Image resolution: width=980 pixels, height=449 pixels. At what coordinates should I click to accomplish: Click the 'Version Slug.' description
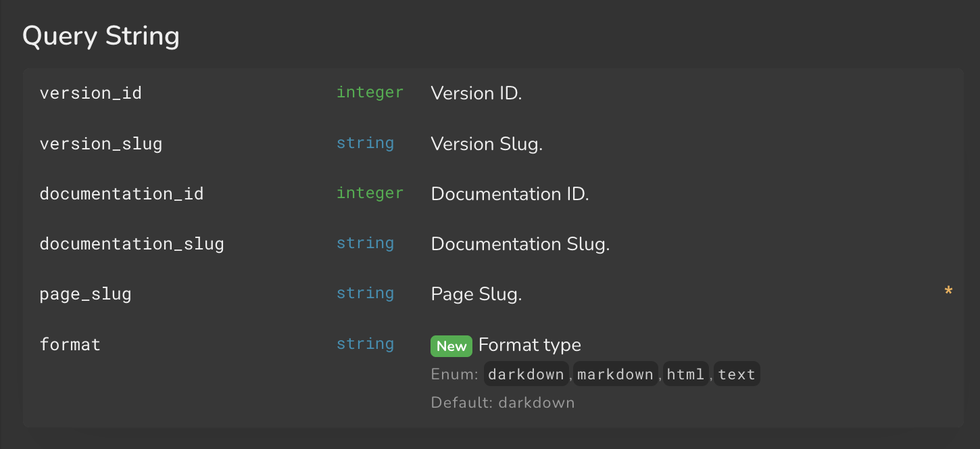tap(487, 143)
